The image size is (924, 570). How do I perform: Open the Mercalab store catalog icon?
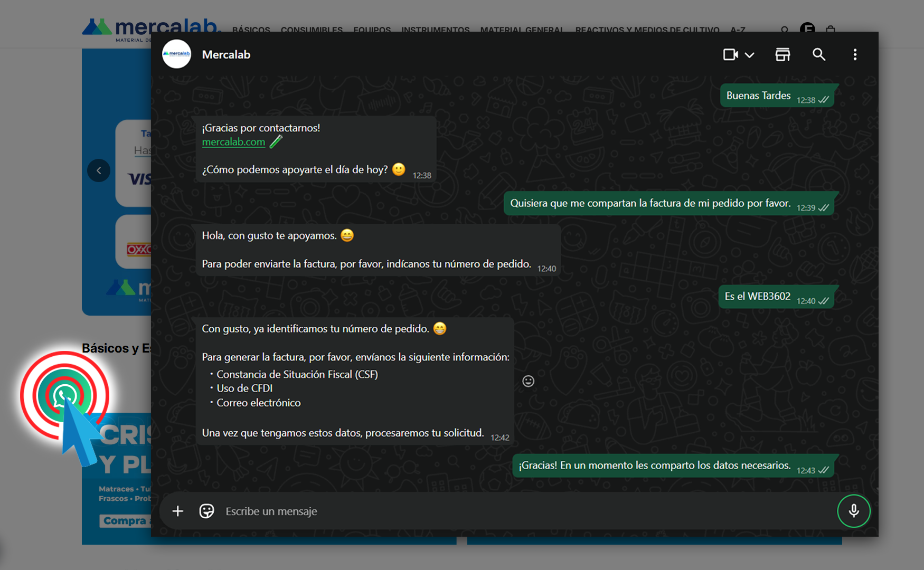782,54
